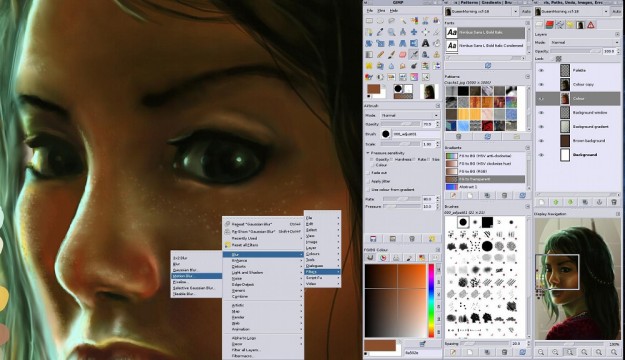Select the Paintbrush tool
The width and height of the screenshot is (625, 360).
pos(391,54)
